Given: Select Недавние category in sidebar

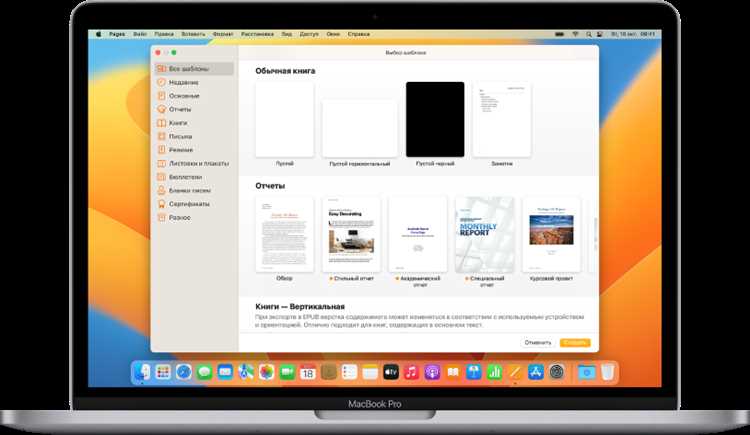Looking at the screenshot, I should point(194,82).
